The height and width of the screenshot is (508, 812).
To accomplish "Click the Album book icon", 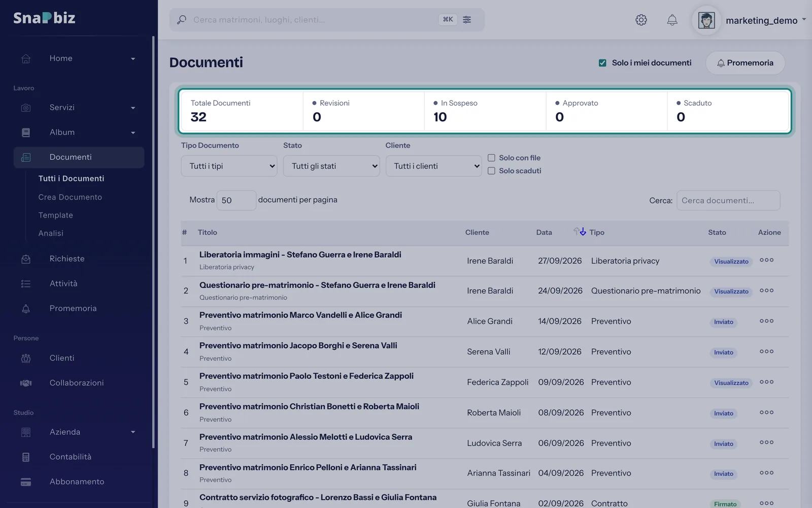I will pyautogui.click(x=26, y=133).
